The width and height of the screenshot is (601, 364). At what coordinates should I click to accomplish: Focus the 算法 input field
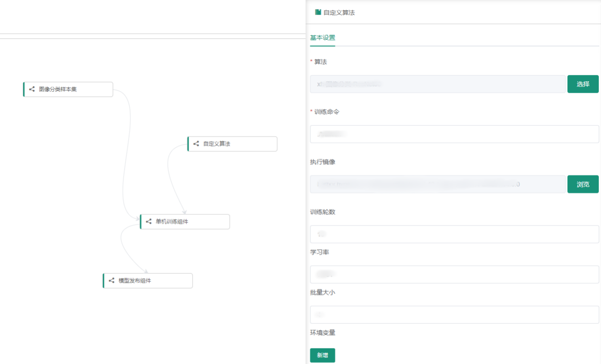click(x=437, y=84)
